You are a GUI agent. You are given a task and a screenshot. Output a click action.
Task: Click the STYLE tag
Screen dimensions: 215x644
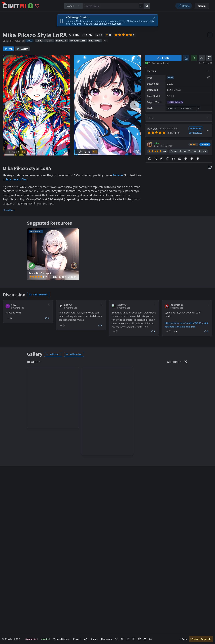(x=29, y=41)
